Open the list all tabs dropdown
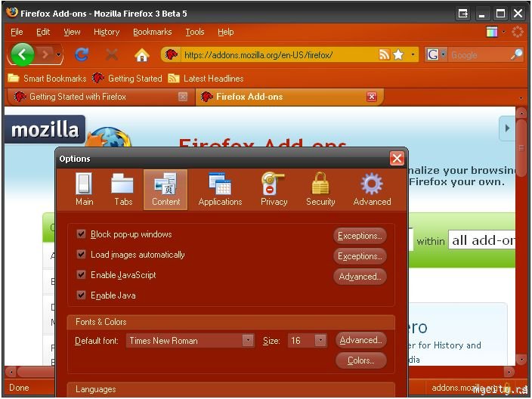 pos(521,98)
